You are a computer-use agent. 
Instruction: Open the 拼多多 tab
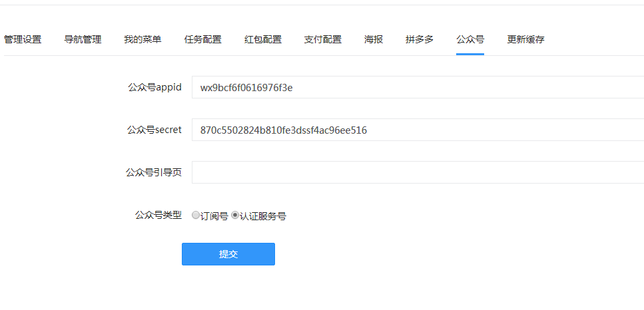click(420, 39)
